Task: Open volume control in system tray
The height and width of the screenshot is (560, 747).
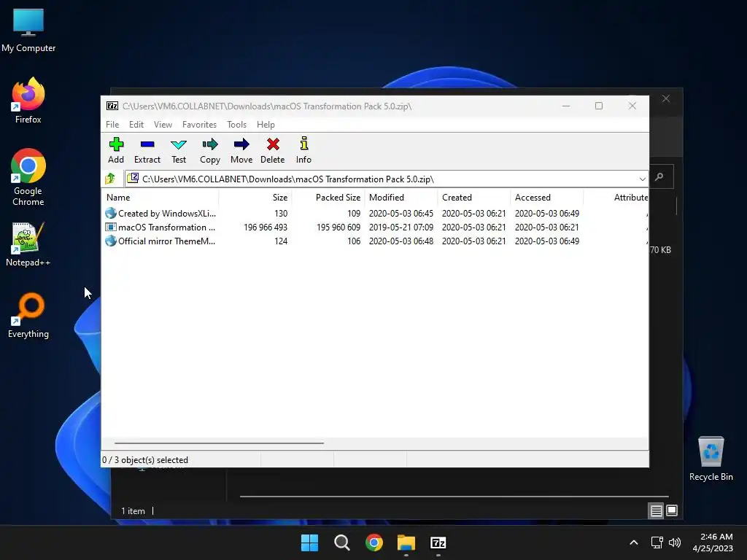Action: pos(675,542)
